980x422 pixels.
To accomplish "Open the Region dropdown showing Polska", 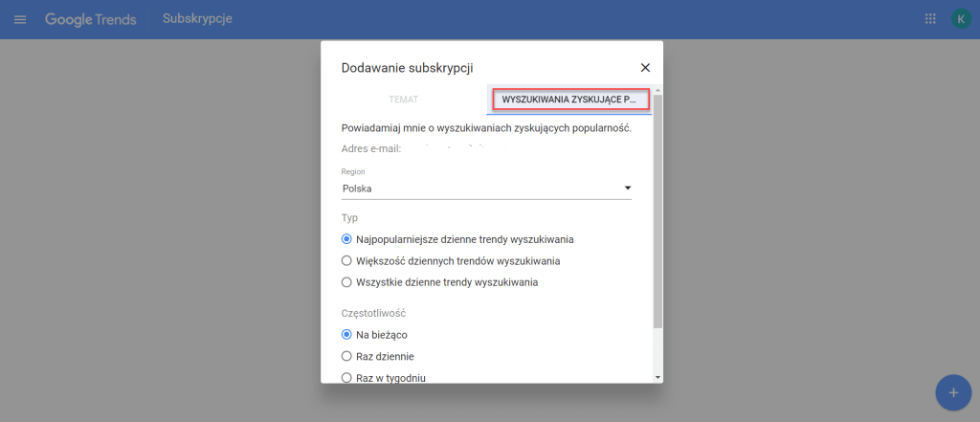I will (x=486, y=189).
